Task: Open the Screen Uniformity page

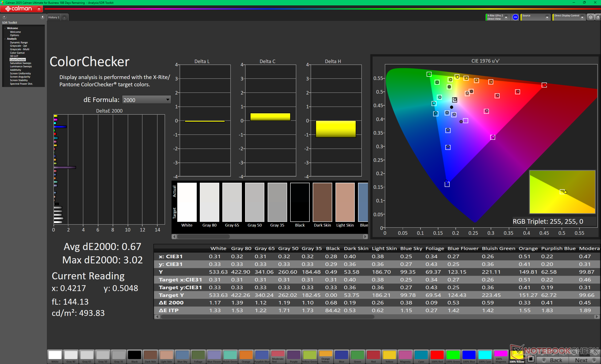Action: 20,74
